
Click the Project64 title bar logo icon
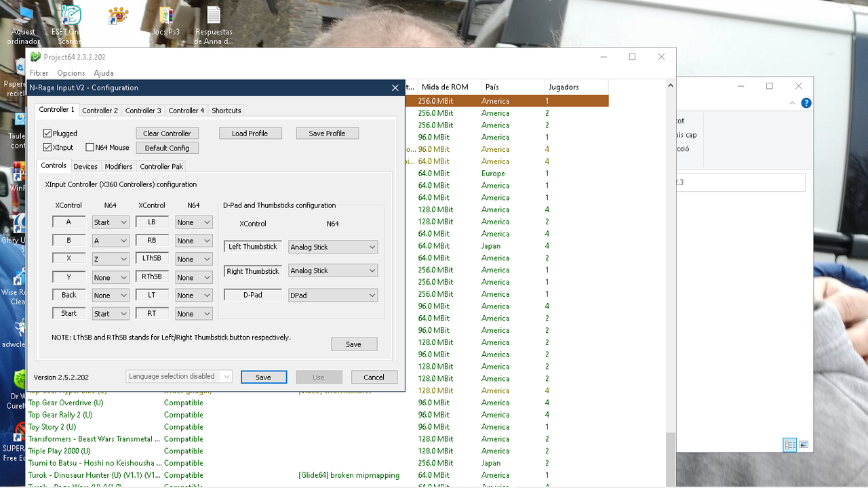pyautogui.click(x=35, y=57)
